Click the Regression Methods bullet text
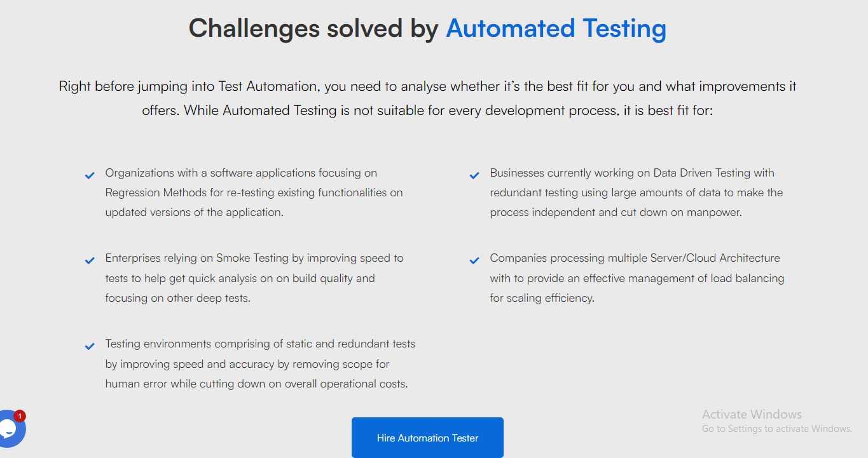This screenshot has height=458, width=868. point(254,192)
